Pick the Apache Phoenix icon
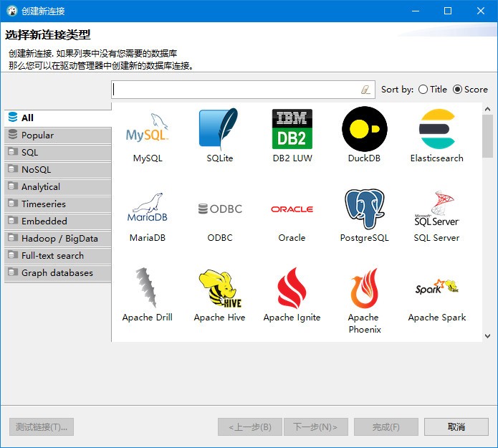This screenshot has width=498, height=448. tap(365, 288)
